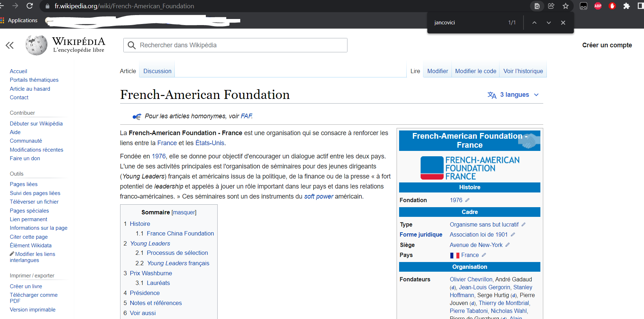The image size is (644, 319).
Task: Open the share icon in the address bar
Action: tap(551, 6)
